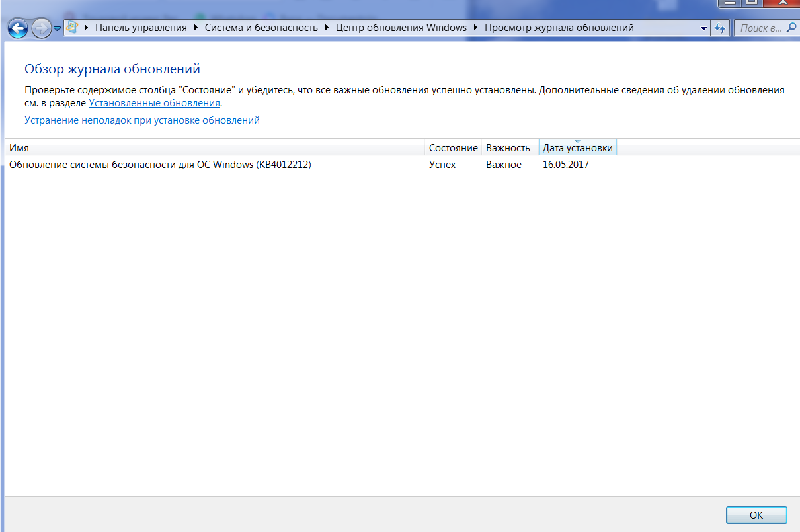This screenshot has height=532, width=800.
Task: Navigate to 'Центр обновления Windows' breadcrumb
Action: tap(401, 28)
